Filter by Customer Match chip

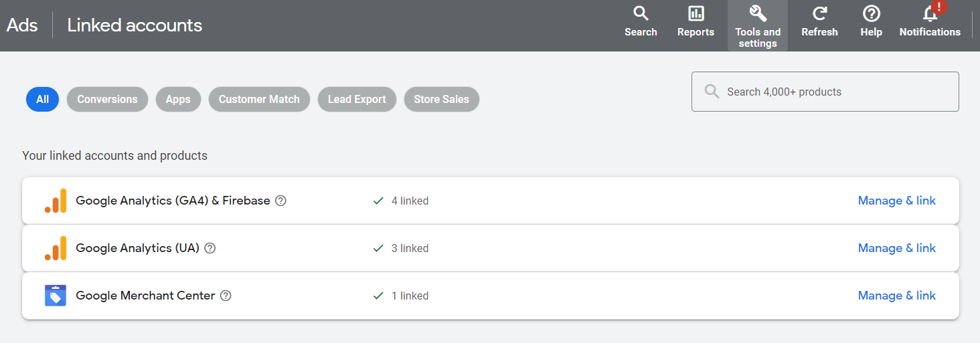point(259,99)
